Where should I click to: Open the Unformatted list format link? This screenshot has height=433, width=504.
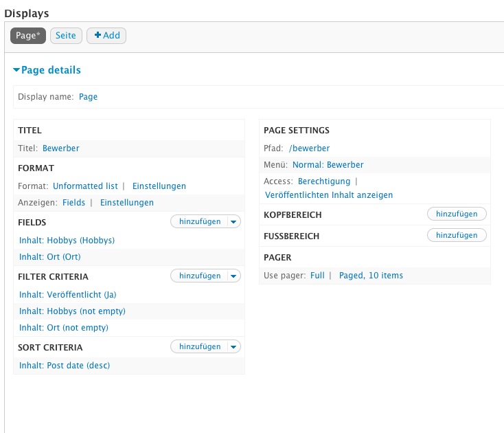(x=85, y=186)
